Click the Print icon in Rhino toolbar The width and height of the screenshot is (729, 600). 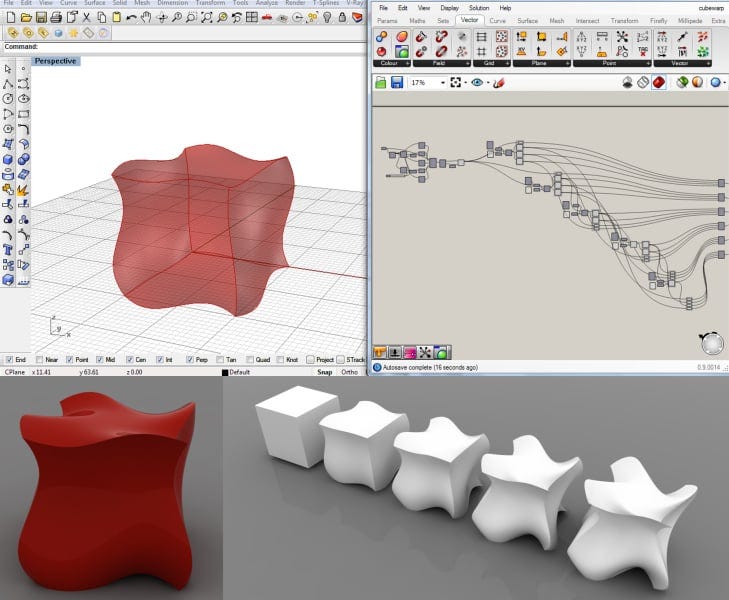click(56, 18)
